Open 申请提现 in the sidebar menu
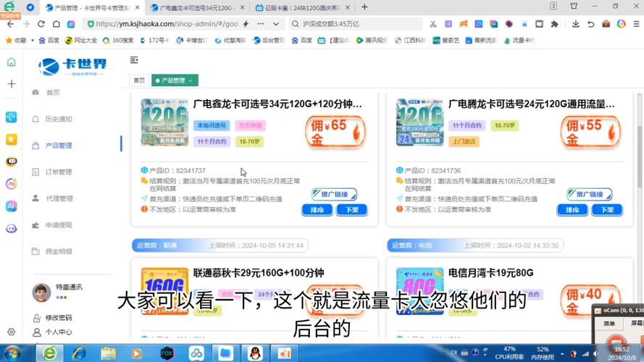644x362 pixels. pos(59,225)
